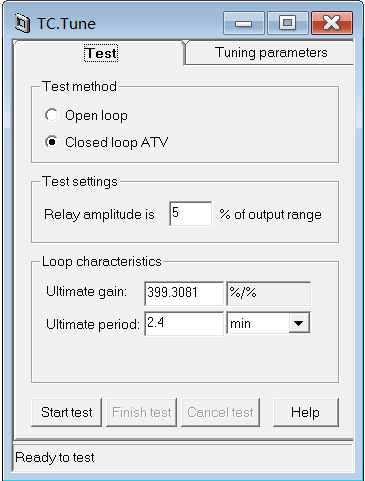Click the TC.Tune application icon in title bar
The image size is (365, 481).
[x=23, y=24]
